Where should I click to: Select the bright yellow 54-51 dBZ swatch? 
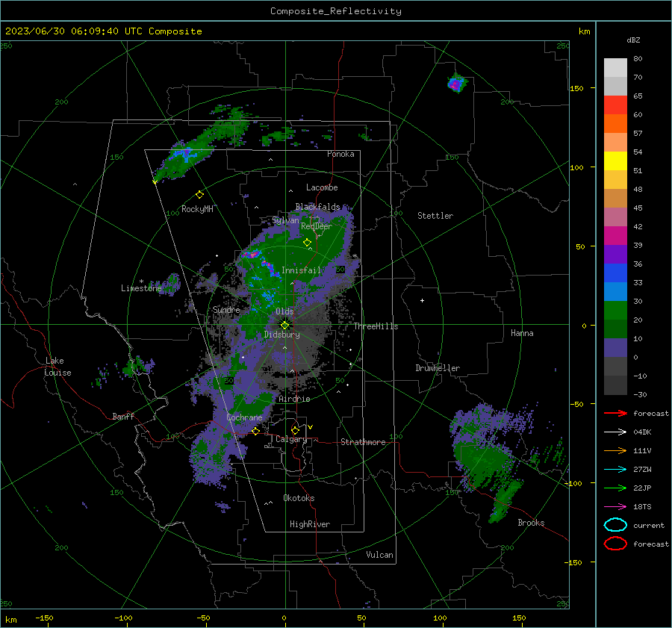615,161
